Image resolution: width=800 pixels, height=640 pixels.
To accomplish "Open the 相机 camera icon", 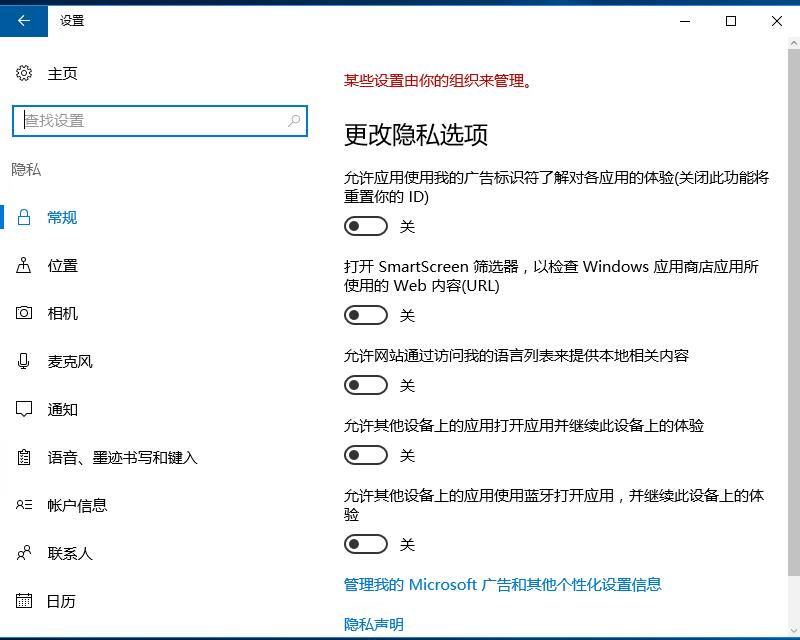I will 23,313.
